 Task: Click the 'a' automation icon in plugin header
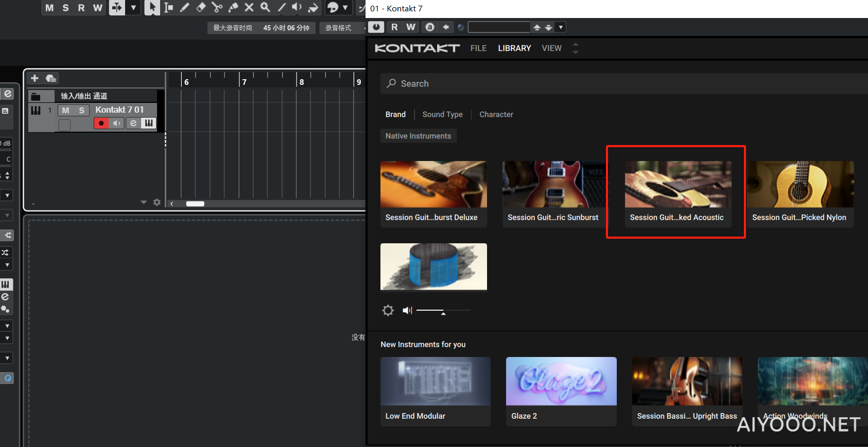point(430,27)
